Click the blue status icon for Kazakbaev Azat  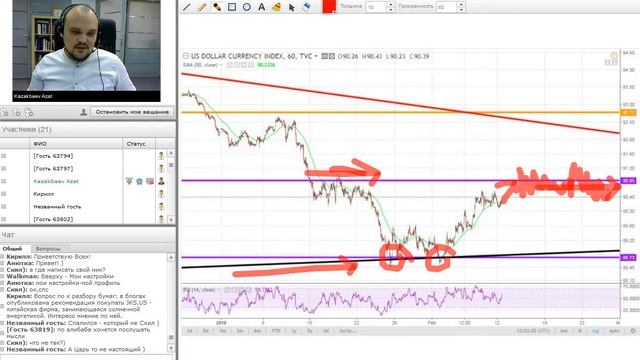(140, 181)
